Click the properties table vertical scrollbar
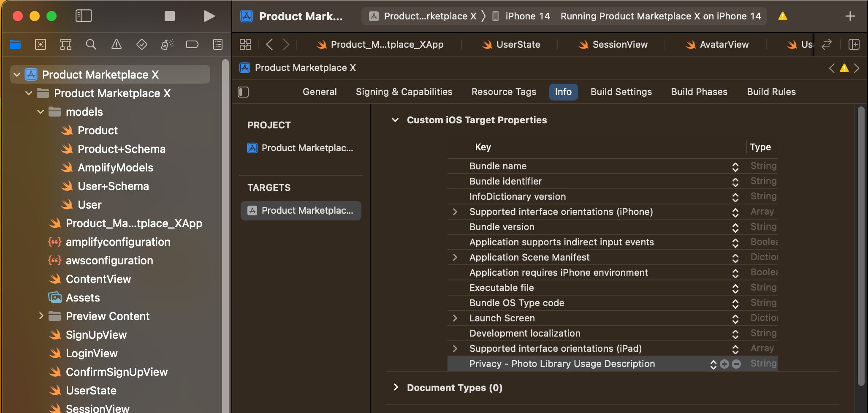 pos(861,246)
